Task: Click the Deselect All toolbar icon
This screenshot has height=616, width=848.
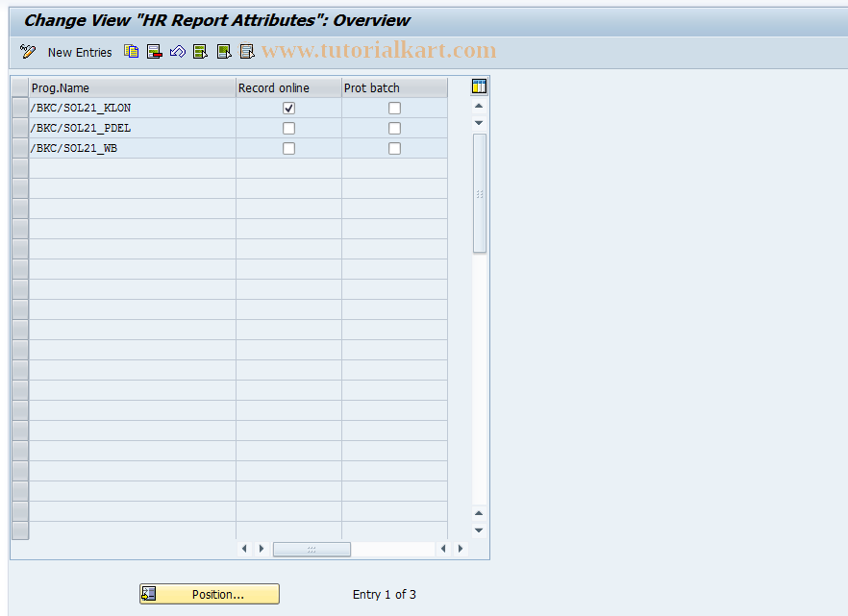Action: (x=247, y=52)
